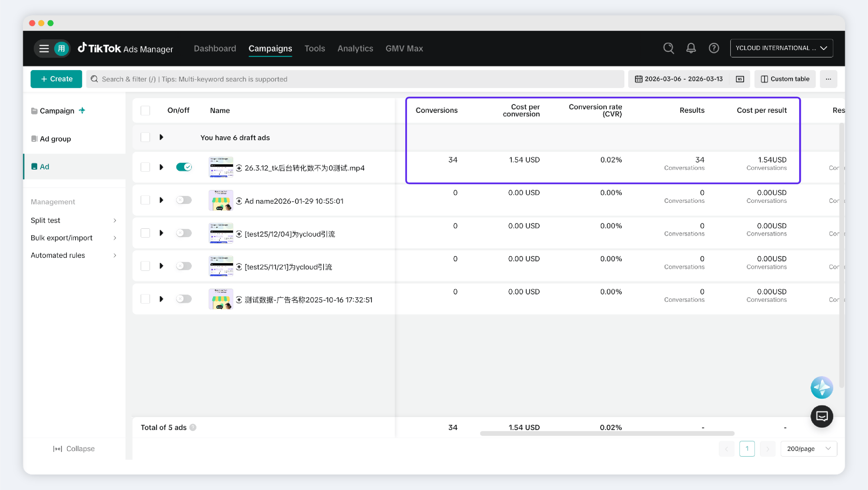Go to the Dashboard tab
868x490 pixels.
(x=215, y=49)
